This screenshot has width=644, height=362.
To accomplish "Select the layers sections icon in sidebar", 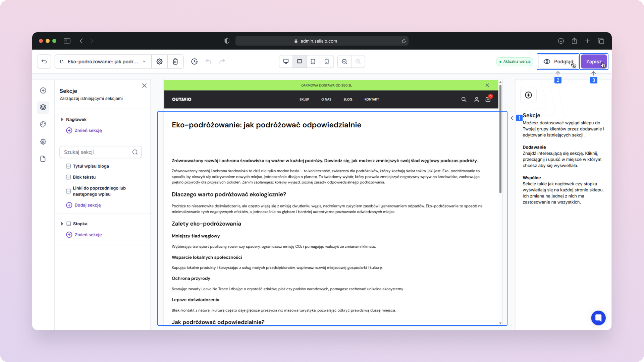I will click(x=43, y=107).
